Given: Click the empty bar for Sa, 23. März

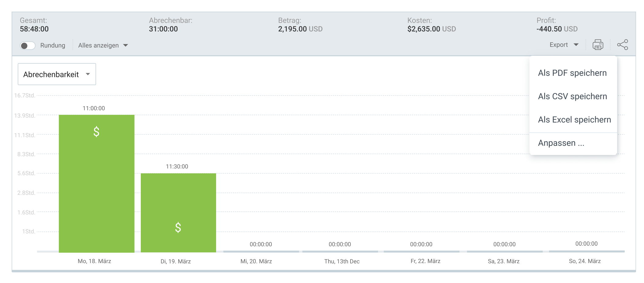Looking at the screenshot, I should click(x=504, y=251).
